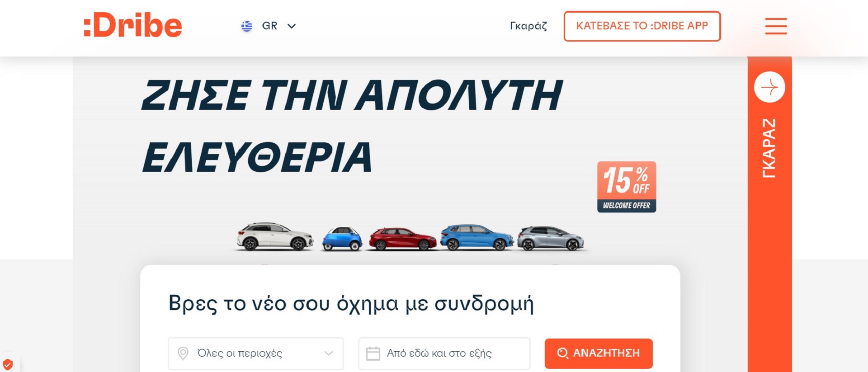The image size is (868, 372).
Task: Click the ΑΝΑΖΗΤΗΣΗ search button
Action: [x=599, y=353]
